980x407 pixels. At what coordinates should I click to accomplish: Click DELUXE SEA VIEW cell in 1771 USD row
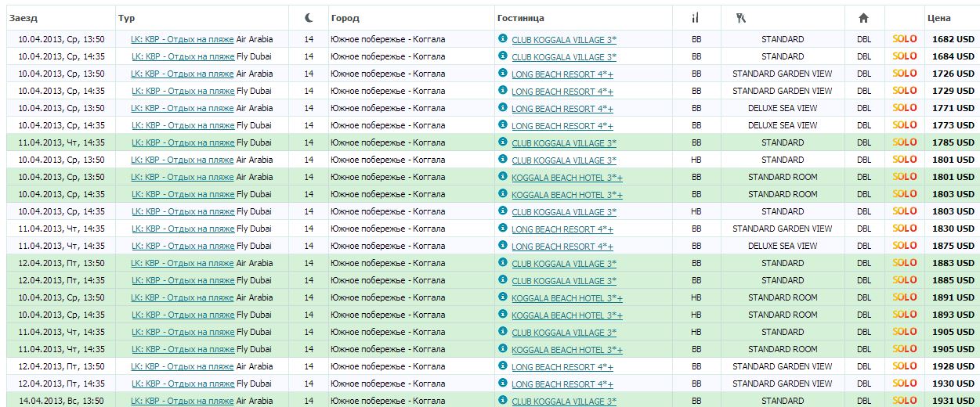click(782, 108)
